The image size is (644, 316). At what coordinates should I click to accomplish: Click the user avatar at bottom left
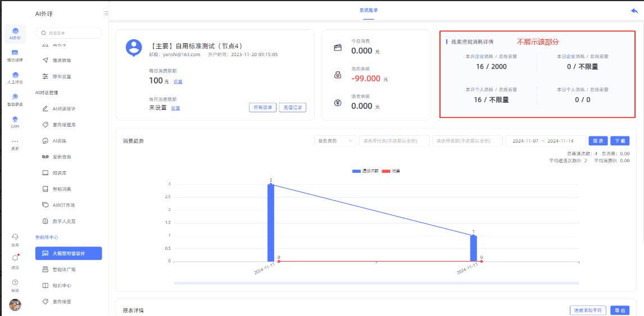point(15,305)
